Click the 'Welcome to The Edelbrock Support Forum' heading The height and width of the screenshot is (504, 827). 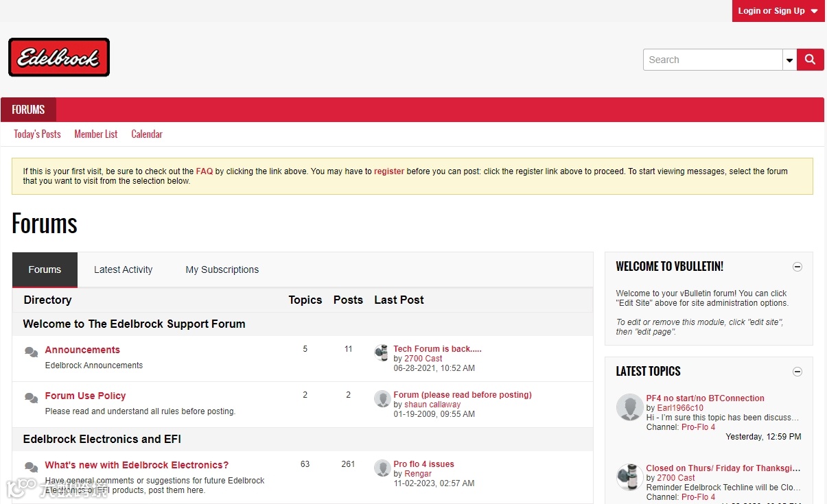(x=134, y=324)
